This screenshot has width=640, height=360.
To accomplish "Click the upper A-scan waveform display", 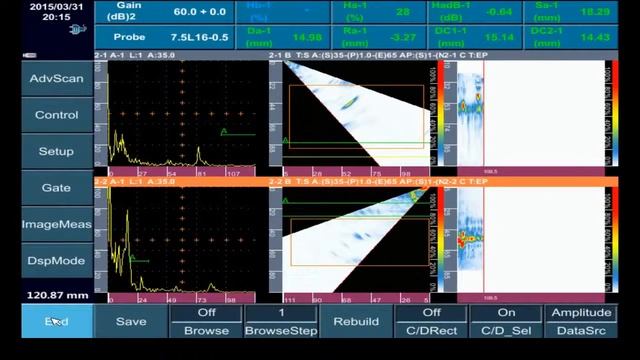I will pos(182,113).
